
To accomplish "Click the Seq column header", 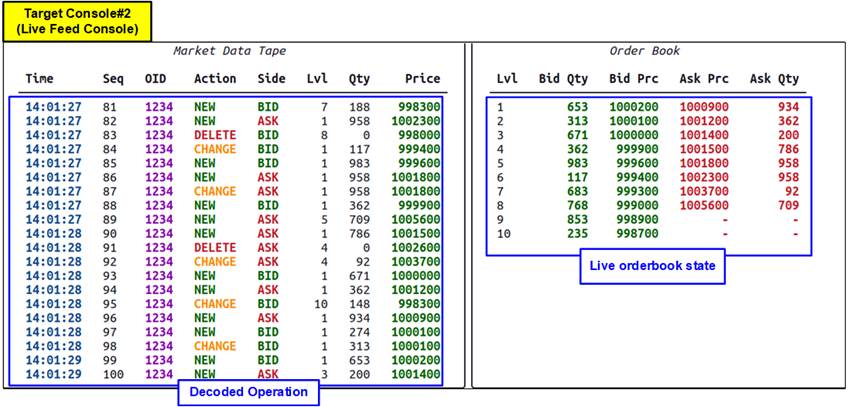I will tap(113, 78).
